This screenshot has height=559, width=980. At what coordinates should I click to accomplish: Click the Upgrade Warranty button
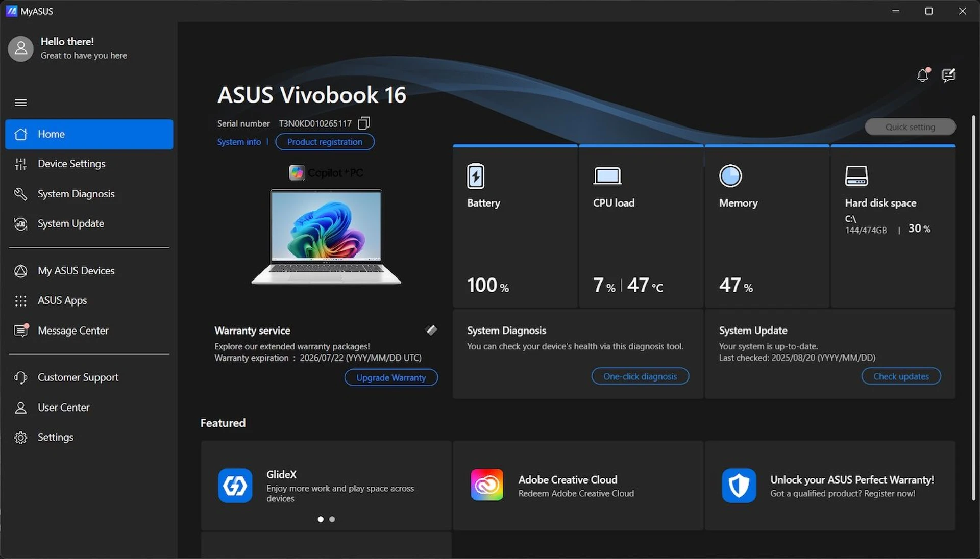tap(391, 377)
